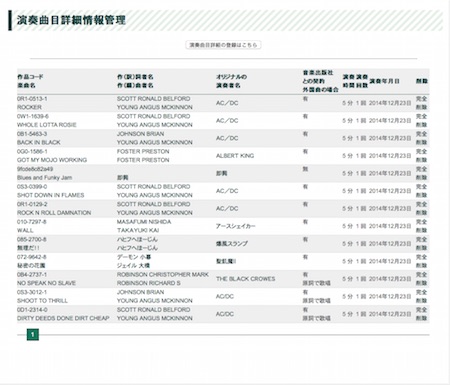Click the 作品コード header label

pyautogui.click(x=30, y=77)
